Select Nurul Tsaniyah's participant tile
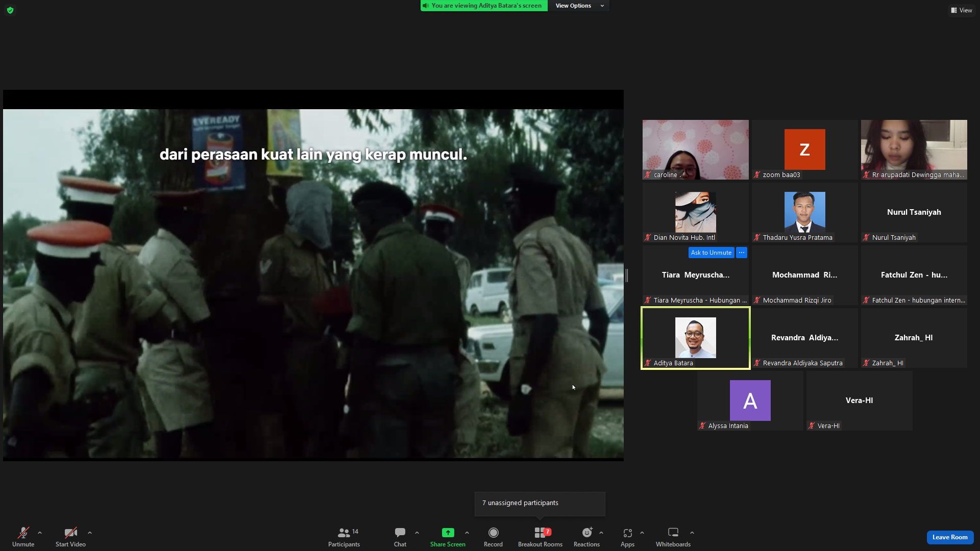Viewport: 980px width, 551px height. (x=914, y=212)
